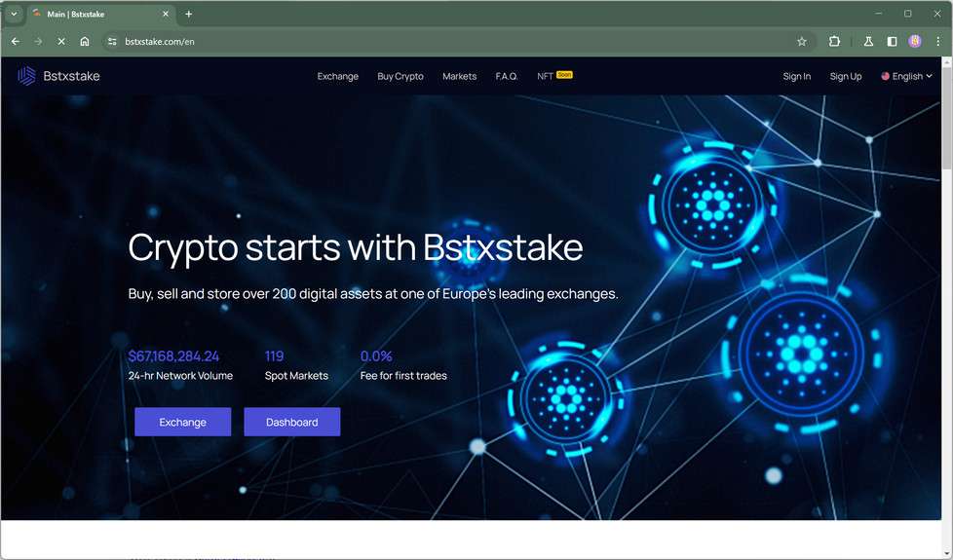Screen dimensions: 953x560
Task: Click the Dashboard button
Action: tap(291, 422)
